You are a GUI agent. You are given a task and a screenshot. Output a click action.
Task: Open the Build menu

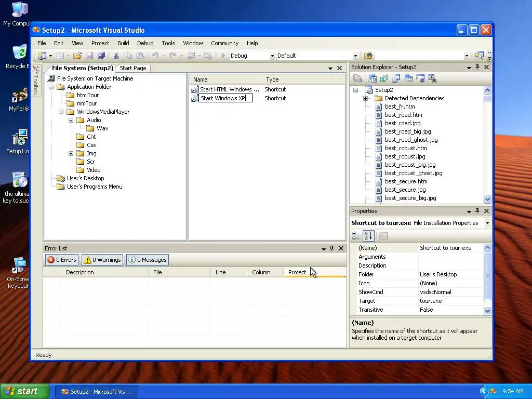[x=123, y=43]
